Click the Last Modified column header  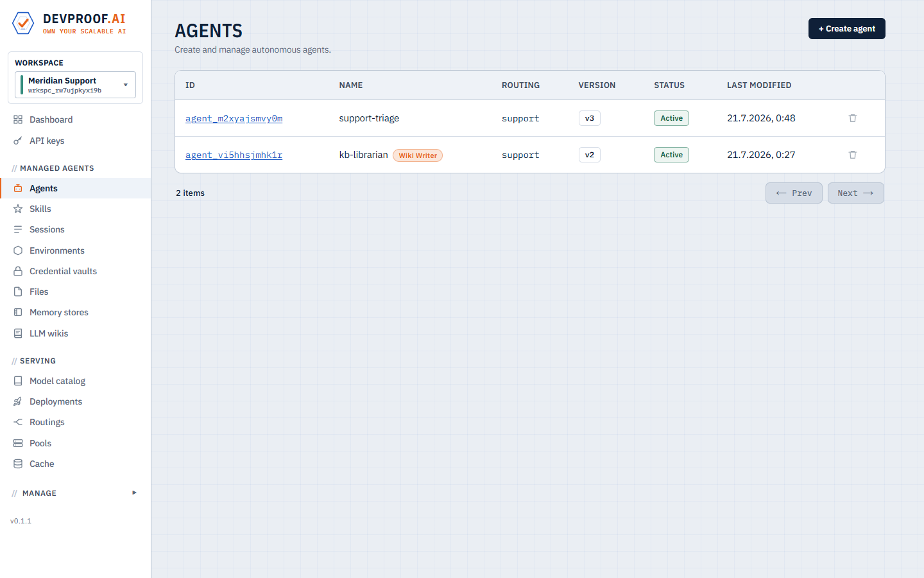click(759, 85)
